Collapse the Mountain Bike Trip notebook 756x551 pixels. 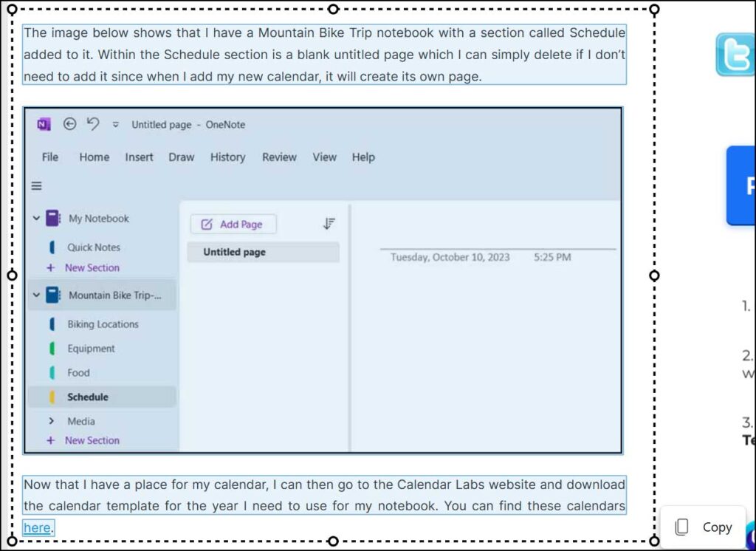pyautogui.click(x=35, y=294)
